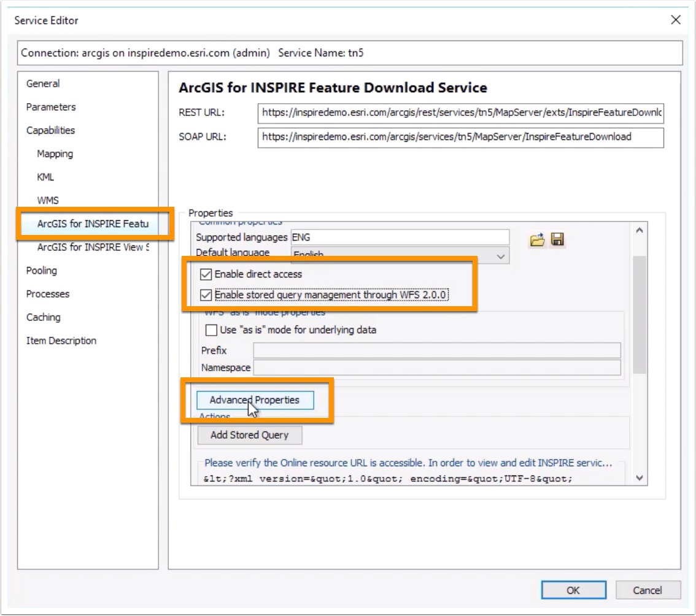Click the Supported languages field
The height and width of the screenshot is (616, 696).
[x=400, y=237]
